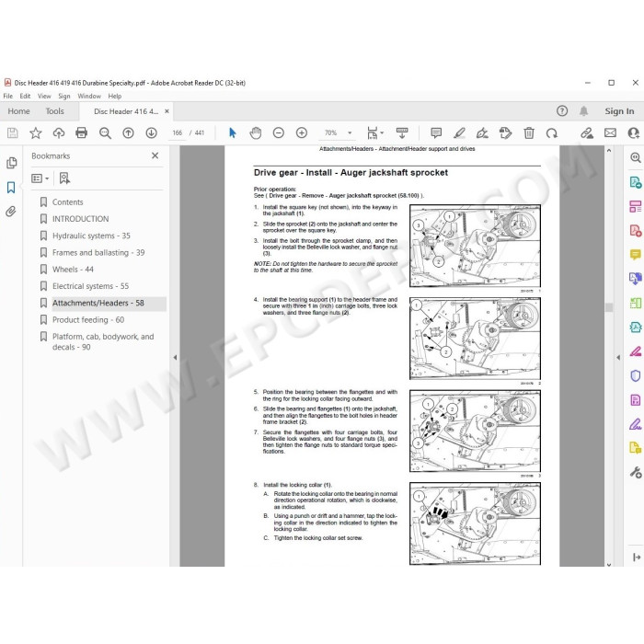Open the search magnifier in right pane
Screen dimensions: 644x644
point(636,157)
